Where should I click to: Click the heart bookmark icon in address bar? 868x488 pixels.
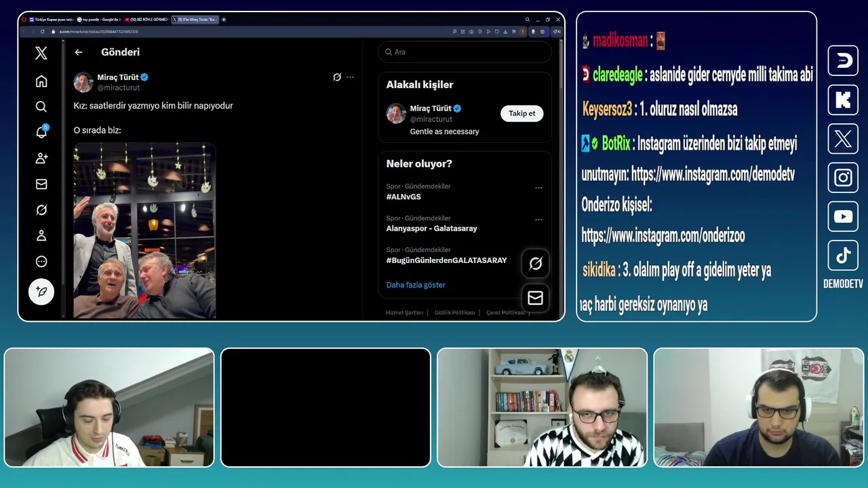pyautogui.click(x=497, y=31)
